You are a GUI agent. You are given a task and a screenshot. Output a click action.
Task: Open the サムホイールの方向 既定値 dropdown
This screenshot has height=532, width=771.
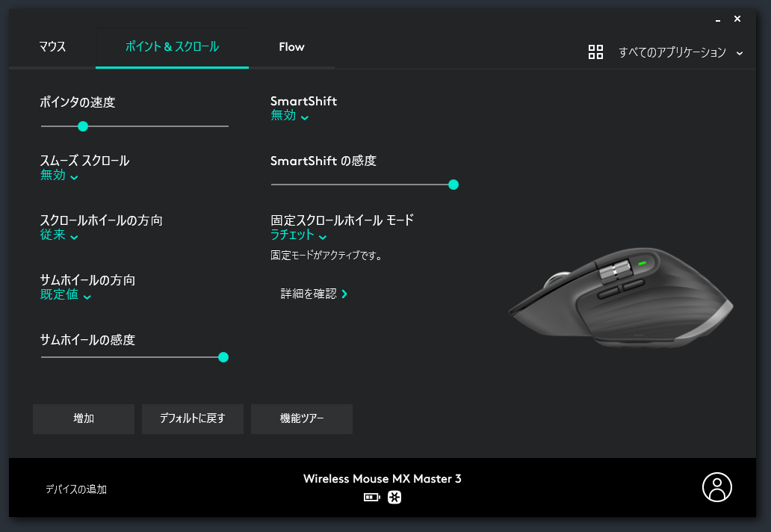[66, 294]
